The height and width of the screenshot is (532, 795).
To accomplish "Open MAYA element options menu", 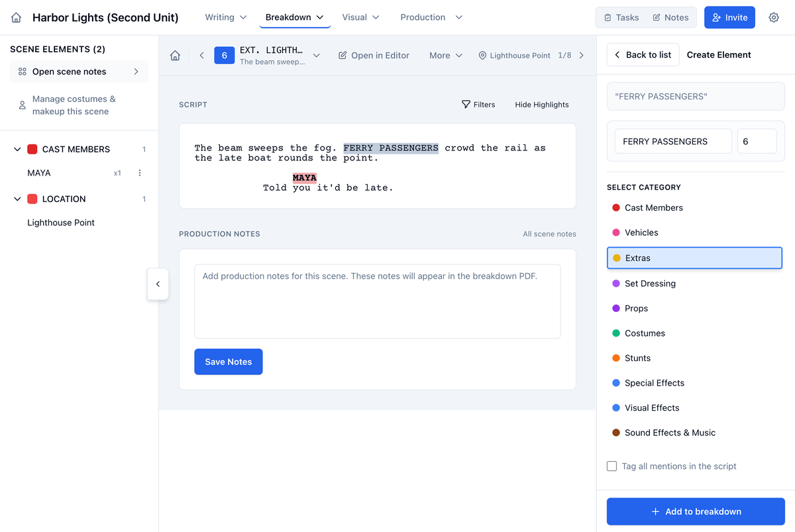I will coord(140,173).
